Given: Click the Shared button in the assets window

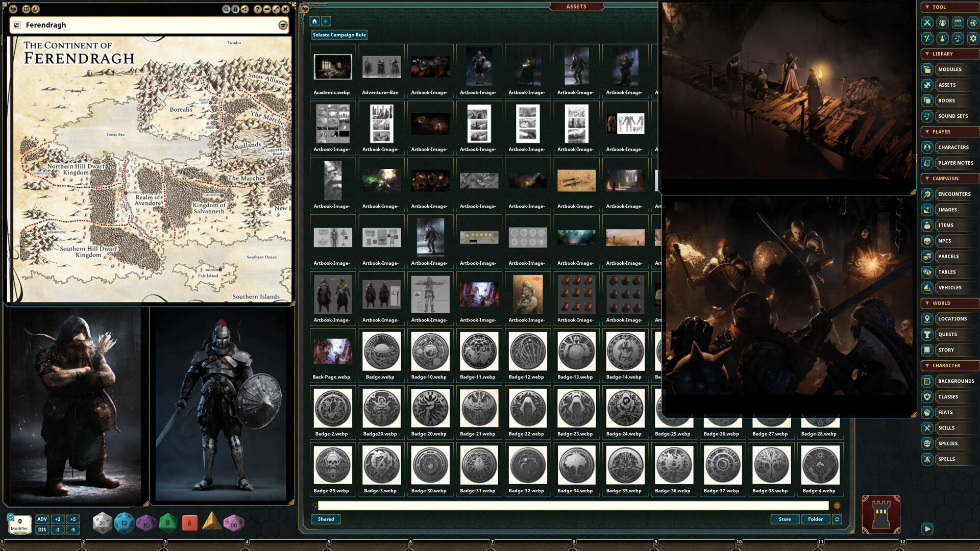Looking at the screenshot, I should tap(326, 519).
